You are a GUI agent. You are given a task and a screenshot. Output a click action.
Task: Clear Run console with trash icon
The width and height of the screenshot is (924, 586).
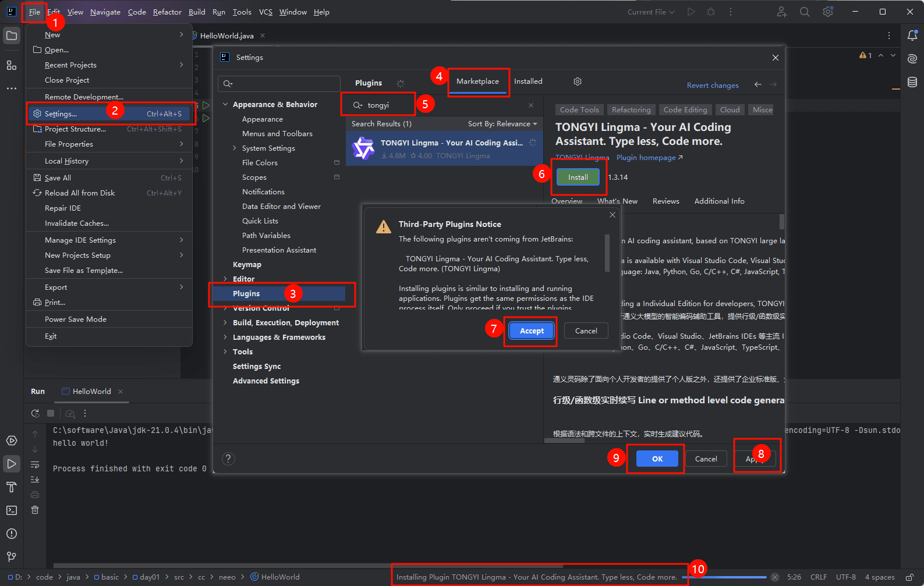[x=35, y=510]
